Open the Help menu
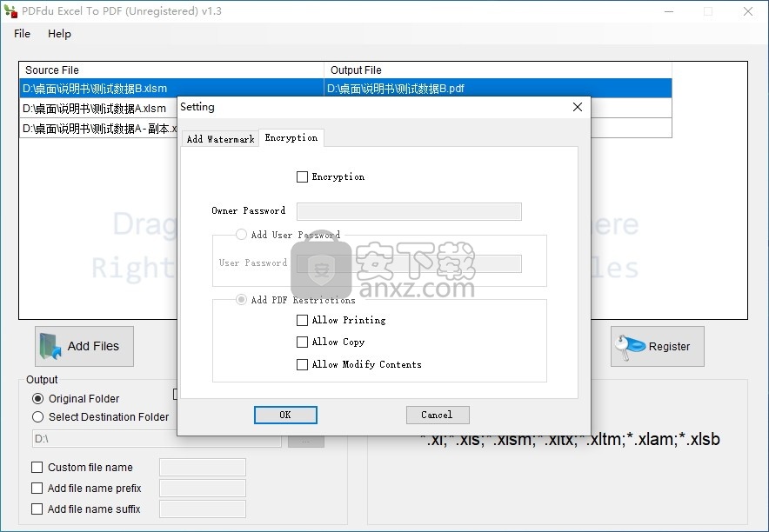The image size is (769, 532). pyautogui.click(x=59, y=34)
